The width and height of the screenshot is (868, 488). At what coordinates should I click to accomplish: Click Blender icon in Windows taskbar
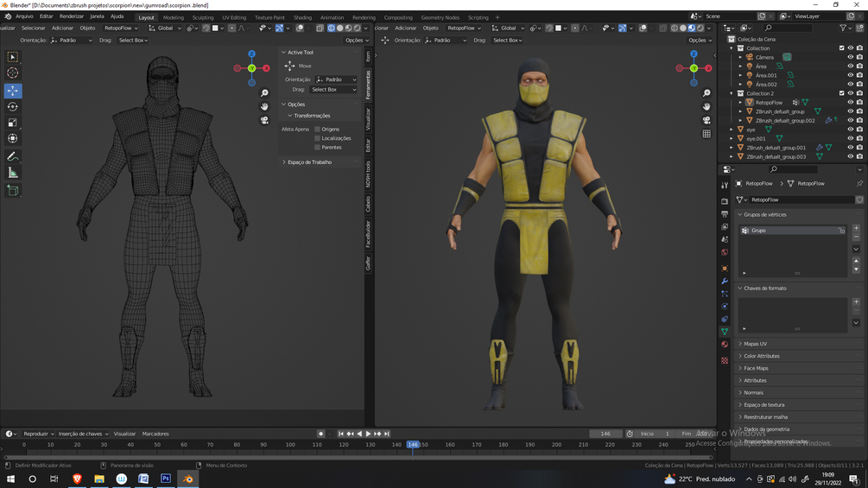(188, 479)
